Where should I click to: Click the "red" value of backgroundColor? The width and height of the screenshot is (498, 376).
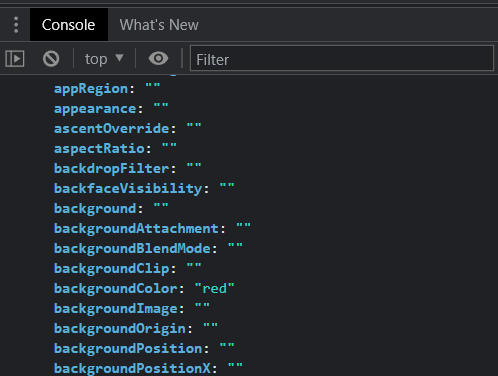[215, 289]
